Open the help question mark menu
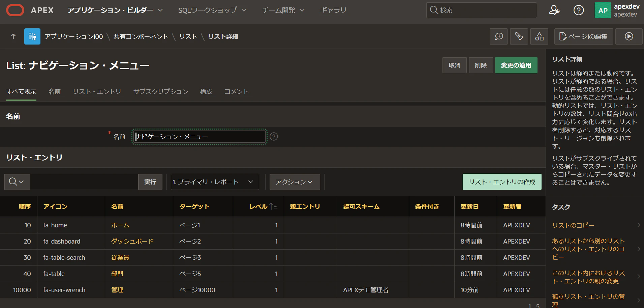The height and width of the screenshot is (308, 644). [579, 10]
